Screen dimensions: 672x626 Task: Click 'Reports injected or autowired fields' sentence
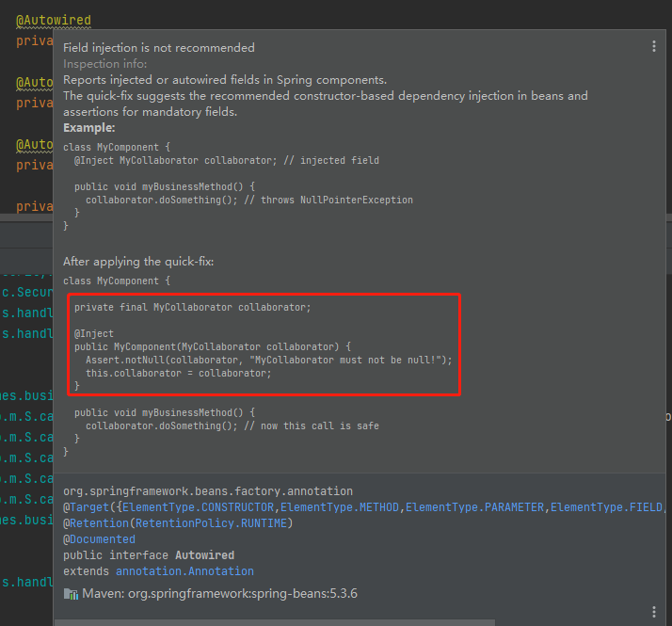coord(225,80)
